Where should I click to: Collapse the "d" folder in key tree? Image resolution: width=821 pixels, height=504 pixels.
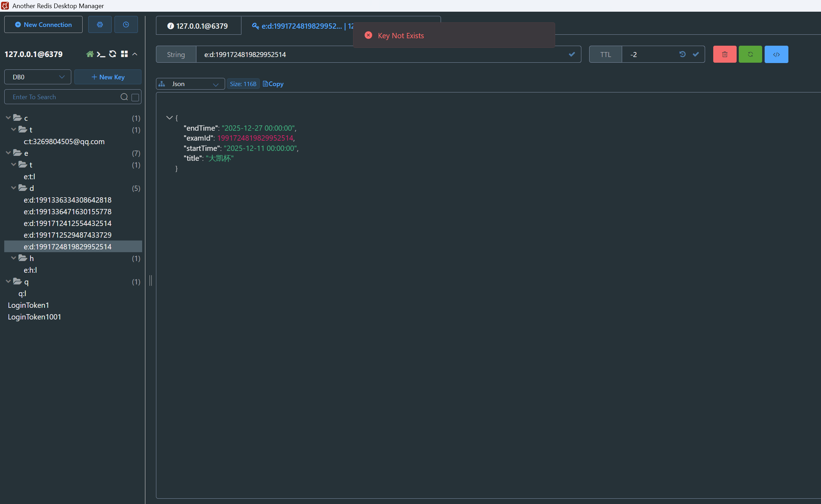point(13,188)
